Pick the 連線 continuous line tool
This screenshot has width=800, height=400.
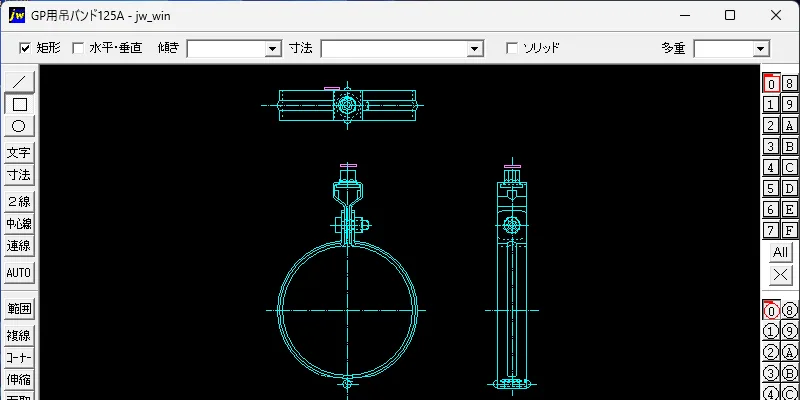pyautogui.click(x=19, y=246)
